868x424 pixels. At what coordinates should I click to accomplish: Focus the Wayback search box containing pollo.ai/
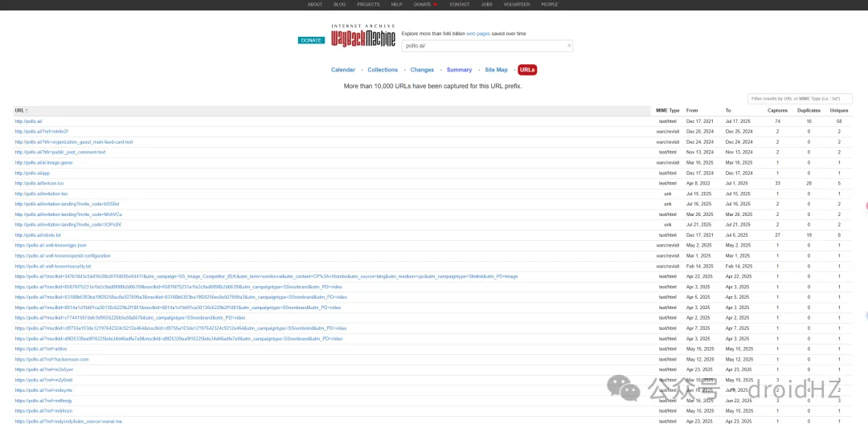[482, 46]
